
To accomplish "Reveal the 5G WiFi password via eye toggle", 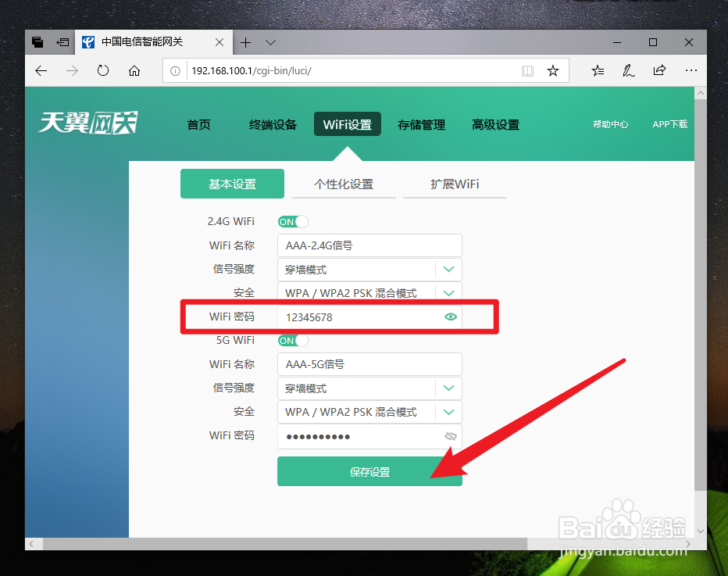I will point(451,436).
